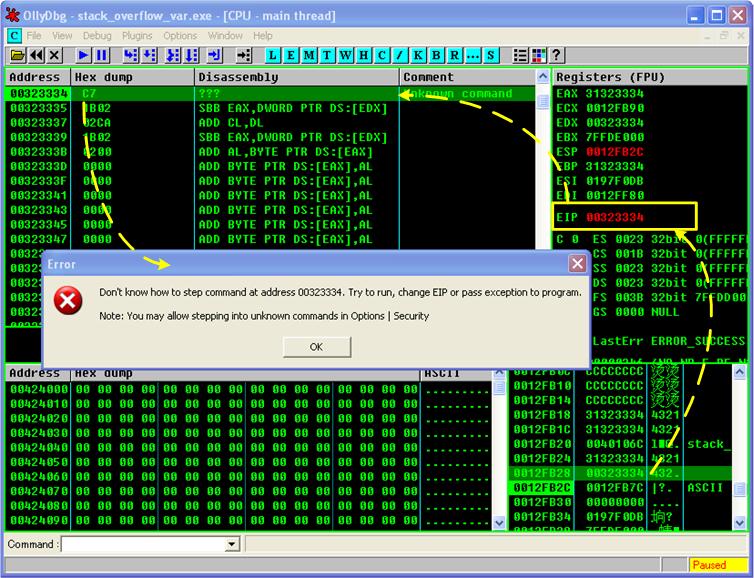Open the Plugins menu
The width and height of the screenshot is (754, 578).
coord(137,36)
